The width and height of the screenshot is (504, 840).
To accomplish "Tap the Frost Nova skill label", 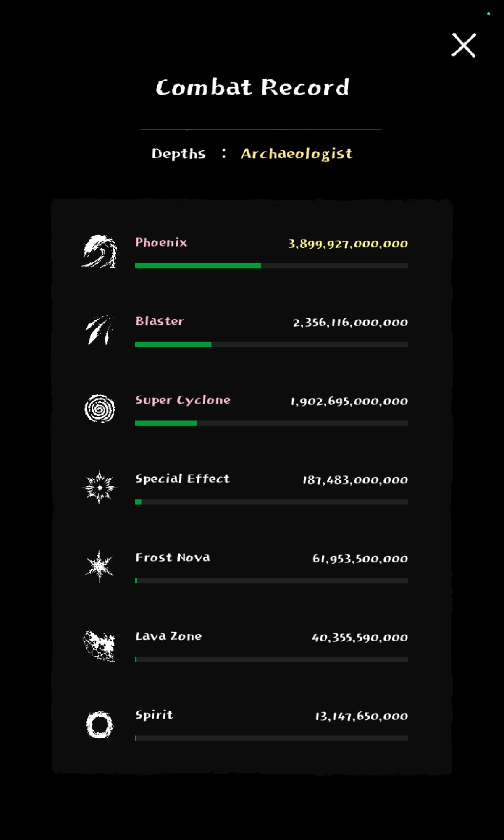I will pyautogui.click(x=173, y=558).
